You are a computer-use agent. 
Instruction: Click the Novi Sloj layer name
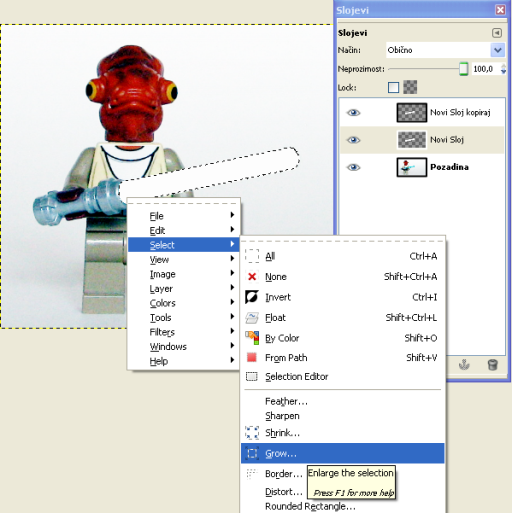pyautogui.click(x=447, y=140)
